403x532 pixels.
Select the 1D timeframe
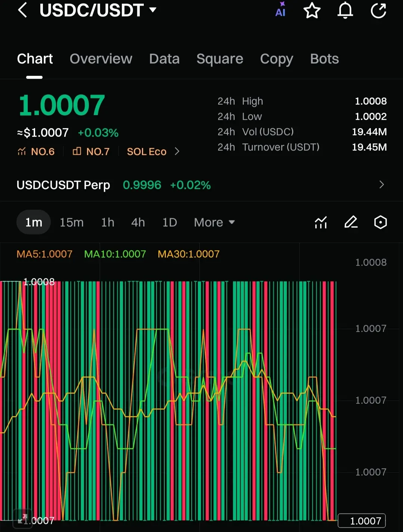tap(169, 222)
